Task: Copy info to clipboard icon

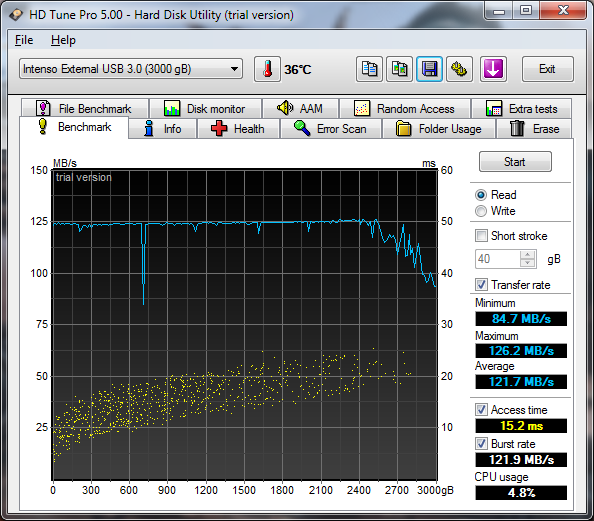Action: (369, 69)
